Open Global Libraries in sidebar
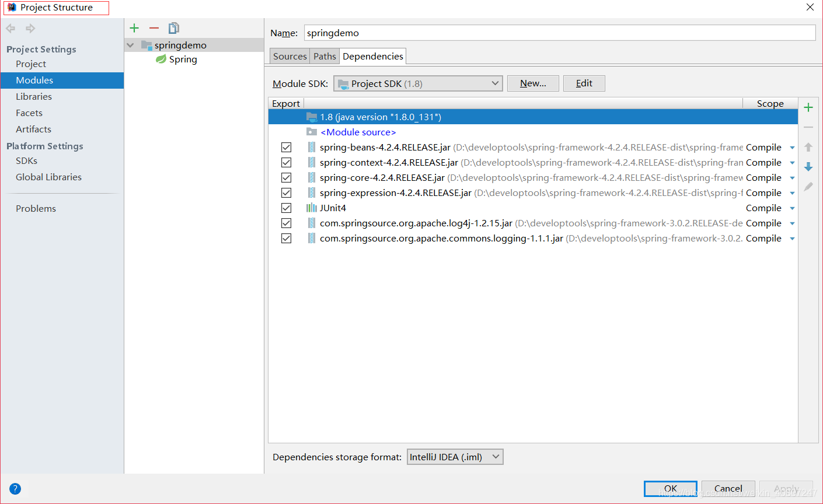The width and height of the screenshot is (823, 504). click(48, 177)
